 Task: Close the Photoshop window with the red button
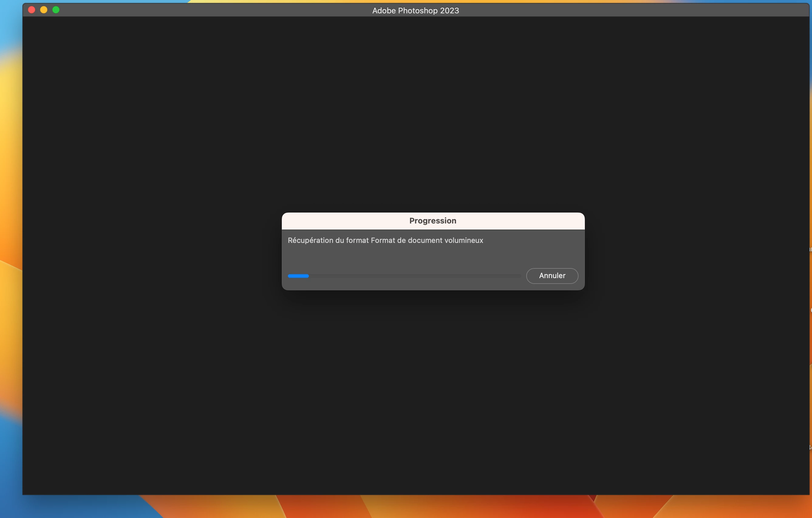[x=32, y=10]
